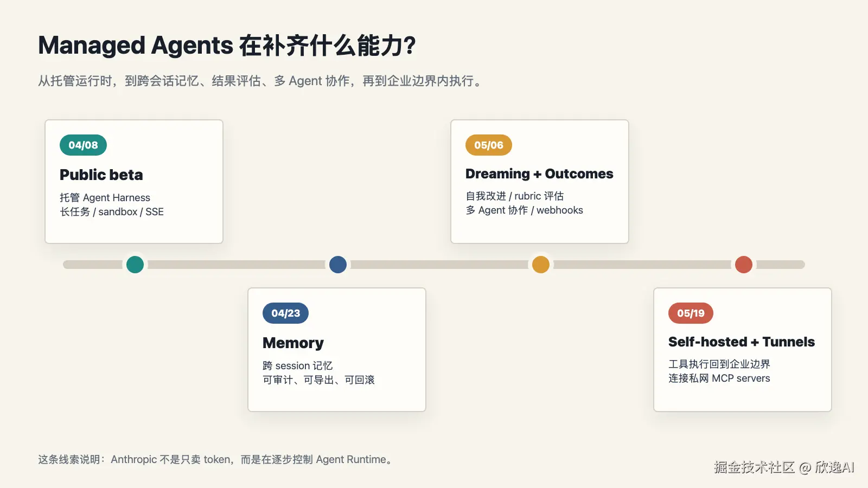
Task: Click the Public beta heading
Action: pos(101,175)
